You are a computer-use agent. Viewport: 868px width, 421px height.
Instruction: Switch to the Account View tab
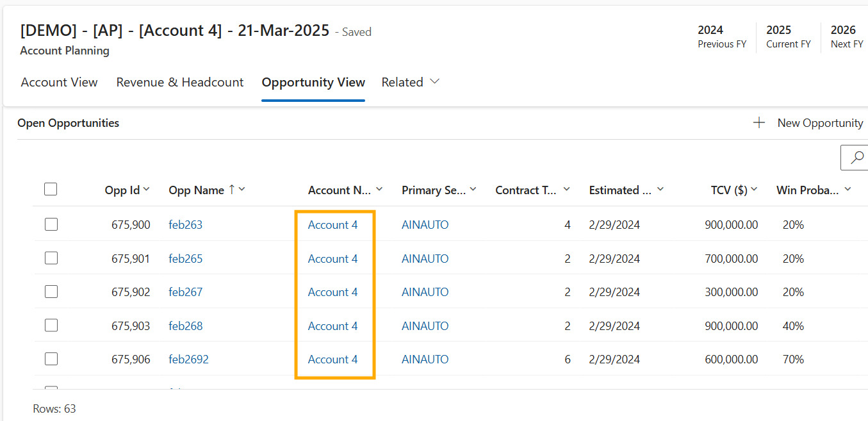(59, 82)
